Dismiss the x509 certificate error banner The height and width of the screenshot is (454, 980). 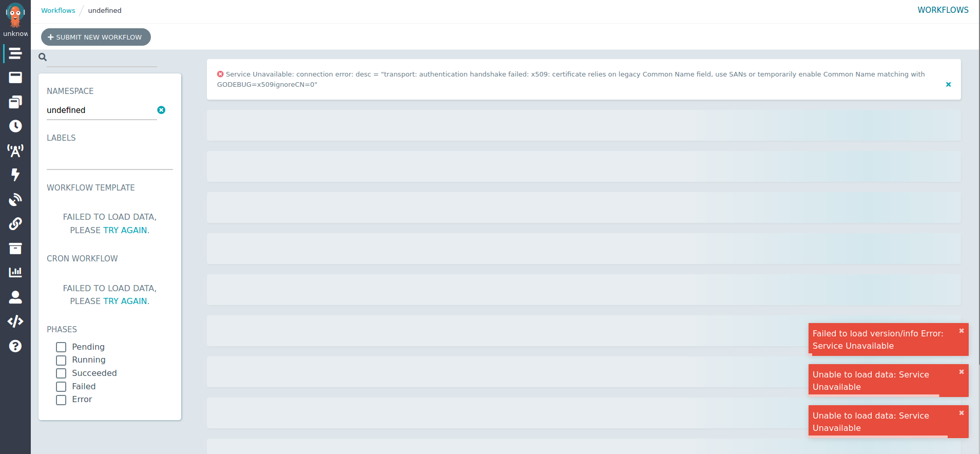pyautogui.click(x=948, y=84)
